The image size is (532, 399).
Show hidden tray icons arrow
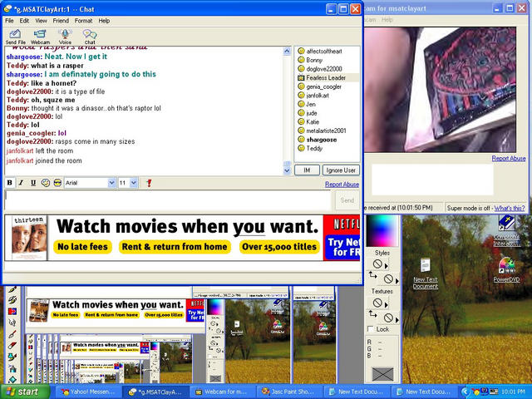(x=465, y=392)
